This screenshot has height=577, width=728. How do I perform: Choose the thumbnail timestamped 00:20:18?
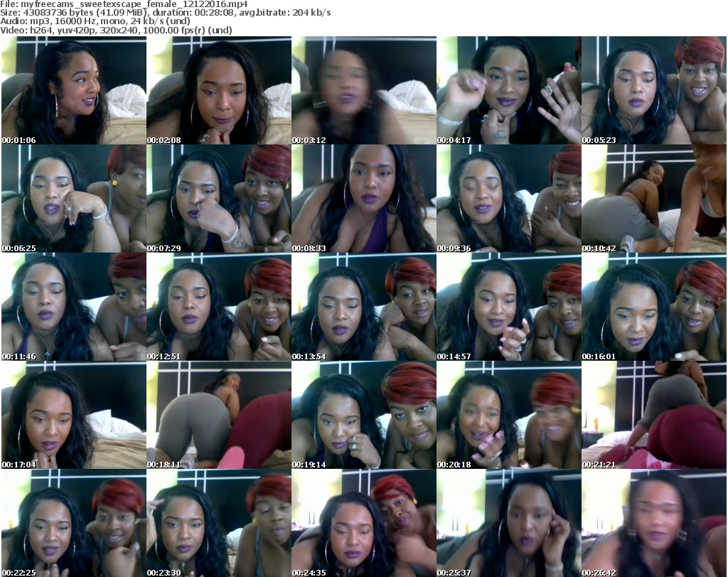click(x=509, y=415)
